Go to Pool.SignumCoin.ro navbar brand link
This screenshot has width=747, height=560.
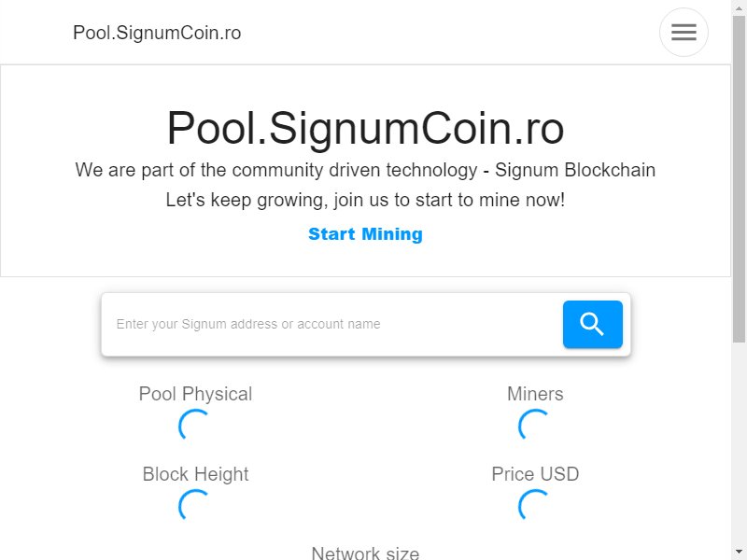157,33
